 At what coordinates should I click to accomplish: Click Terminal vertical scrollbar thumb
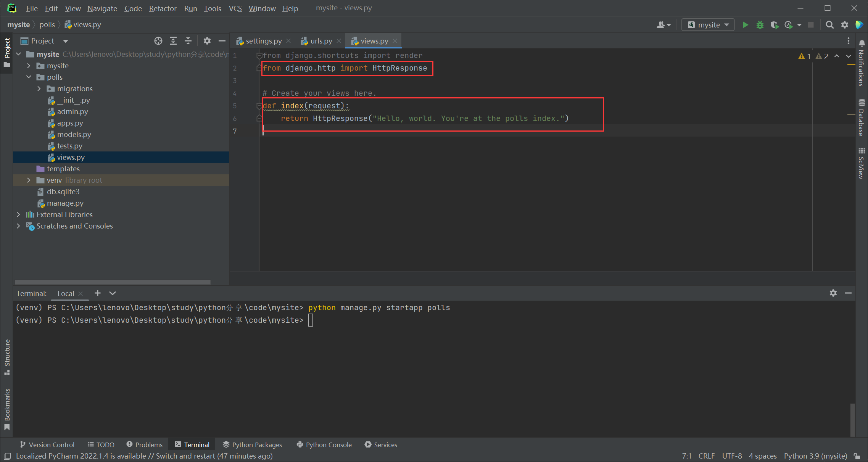pyautogui.click(x=852, y=420)
